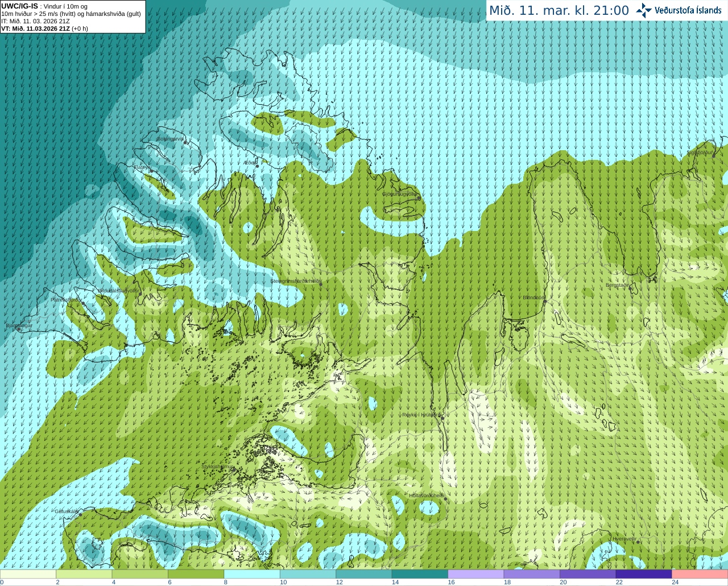This screenshot has height=586, width=728.
Task: Click the pale yellow 0-2 legend swatch
Action: (28, 574)
